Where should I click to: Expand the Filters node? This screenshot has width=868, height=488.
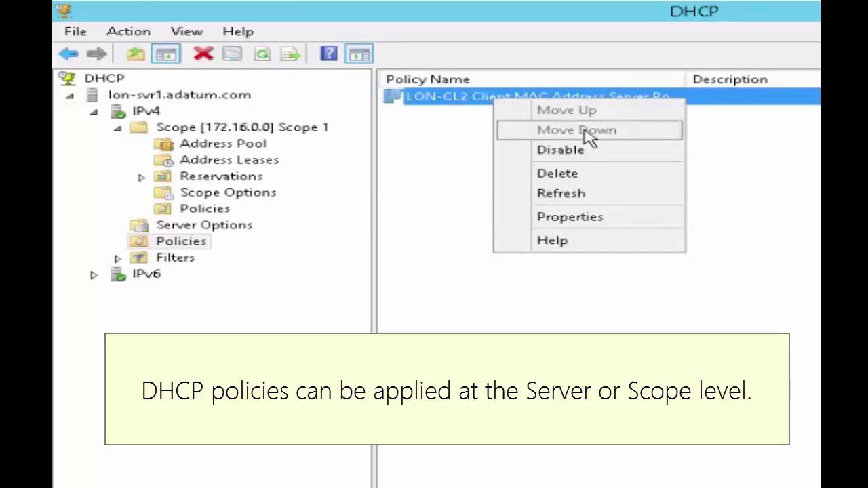117,258
